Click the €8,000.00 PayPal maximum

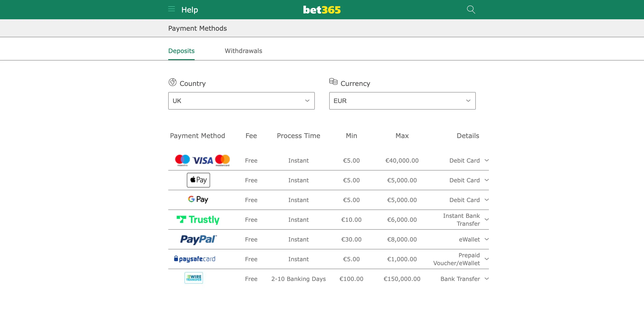(402, 240)
